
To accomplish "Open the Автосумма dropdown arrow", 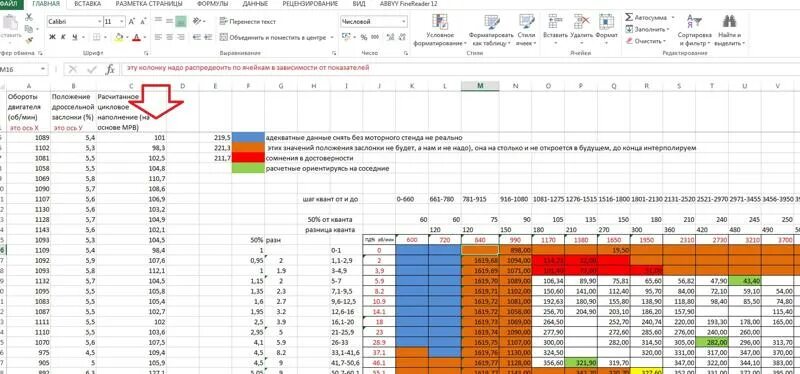I will pyautogui.click(x=672, y=17).
